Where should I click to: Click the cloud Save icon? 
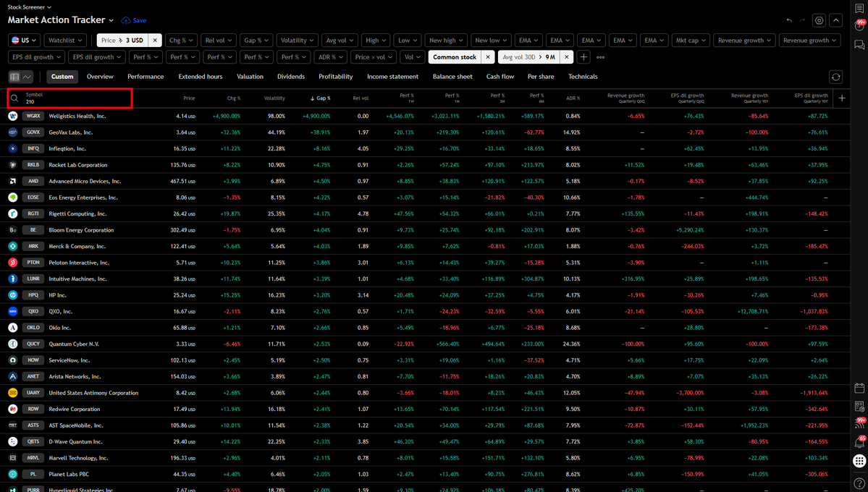point(126,20)
